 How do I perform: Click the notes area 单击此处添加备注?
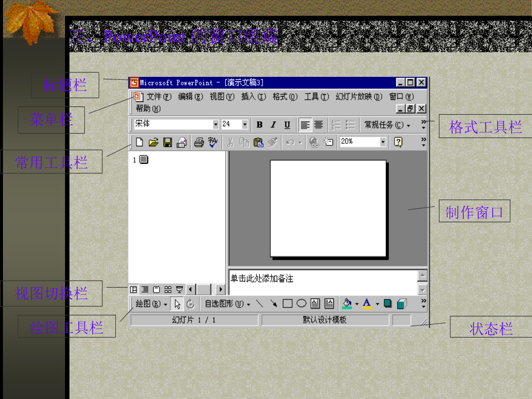click(323, 282)
